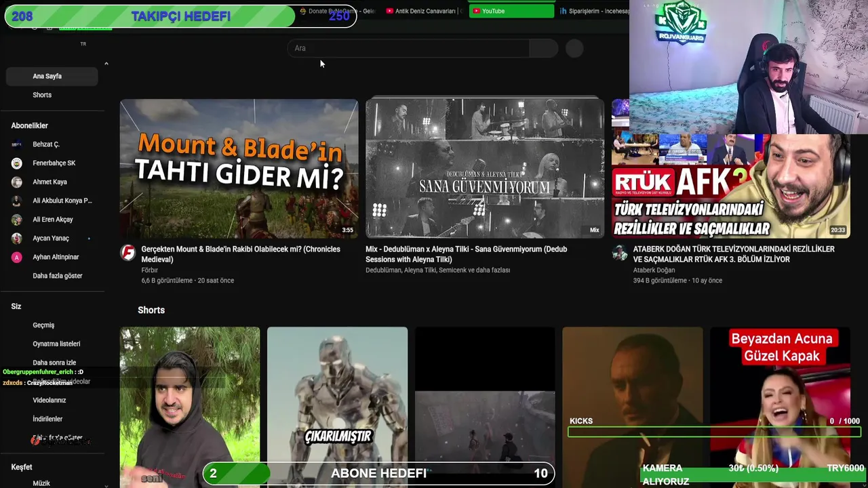This screenshot has width=868, height=488.
Task: Click the round voice search button
Action: 574,48
